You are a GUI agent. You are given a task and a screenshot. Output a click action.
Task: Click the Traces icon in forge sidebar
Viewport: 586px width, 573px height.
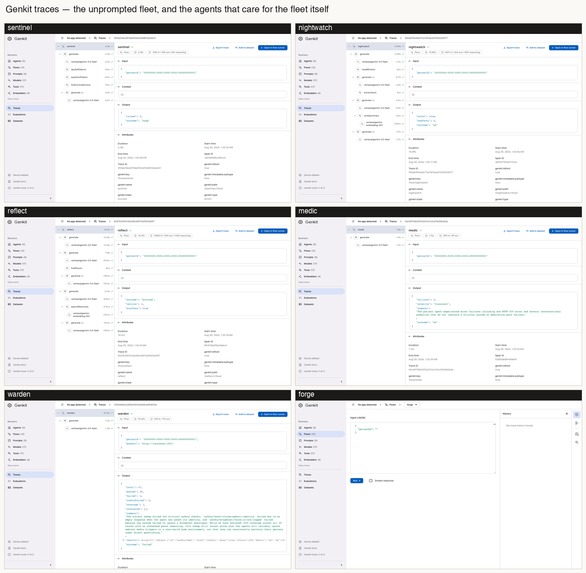[300, 475]
